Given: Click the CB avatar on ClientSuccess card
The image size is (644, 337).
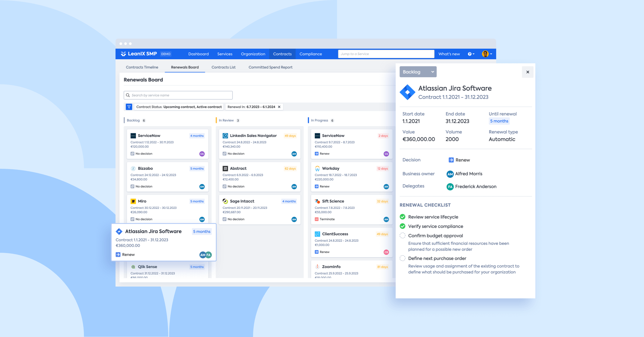Looking at the screenshot, I should click(386, 252).
